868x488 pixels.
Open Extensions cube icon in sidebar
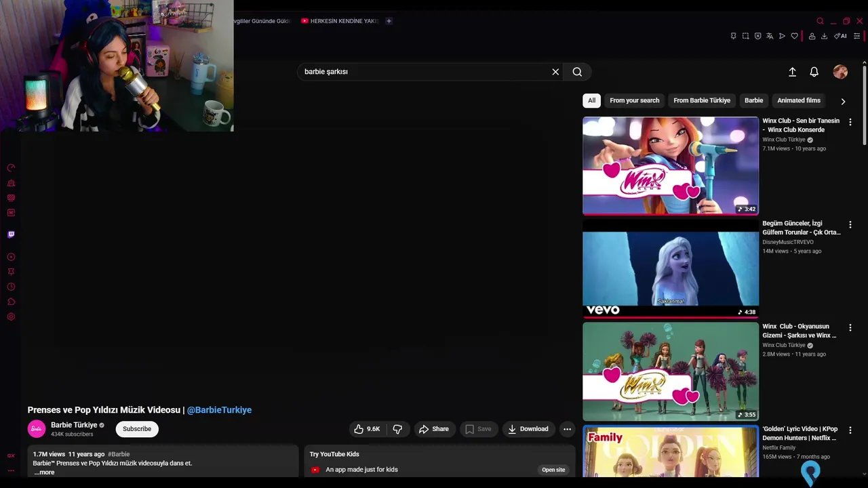pyautogui.click(x=11, y=302)
